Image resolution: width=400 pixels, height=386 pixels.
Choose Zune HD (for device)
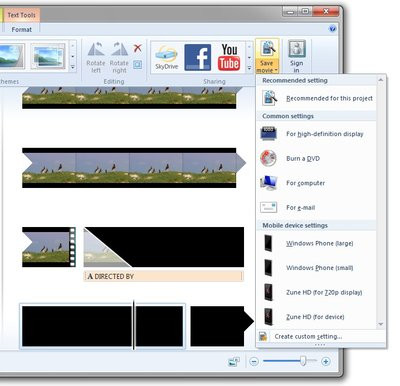pos(316,317)
